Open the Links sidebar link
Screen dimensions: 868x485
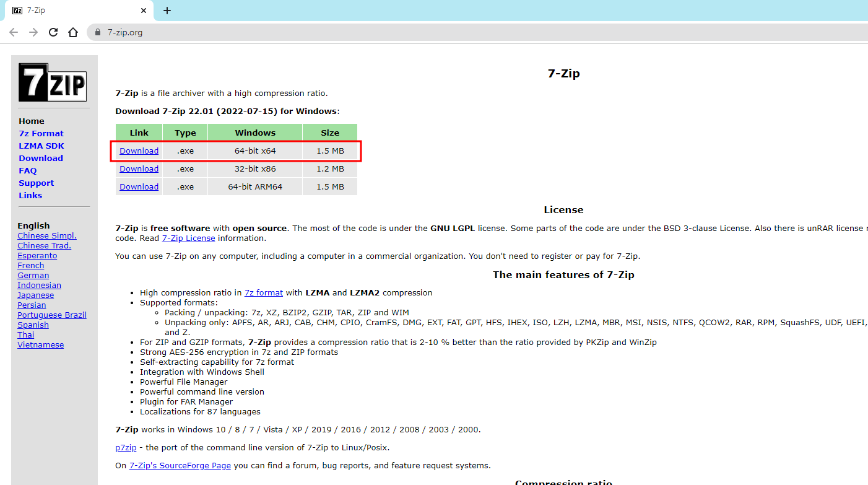pyautogui.click(x=30, y=196)
